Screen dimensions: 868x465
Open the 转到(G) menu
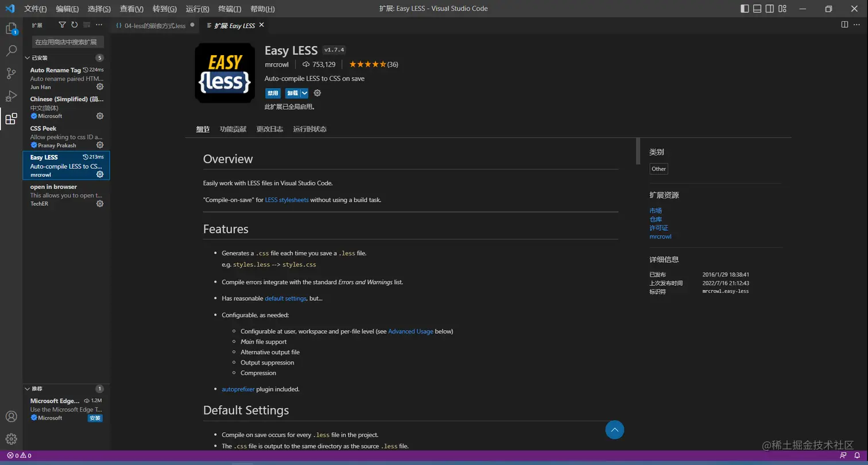pos(165,9)
